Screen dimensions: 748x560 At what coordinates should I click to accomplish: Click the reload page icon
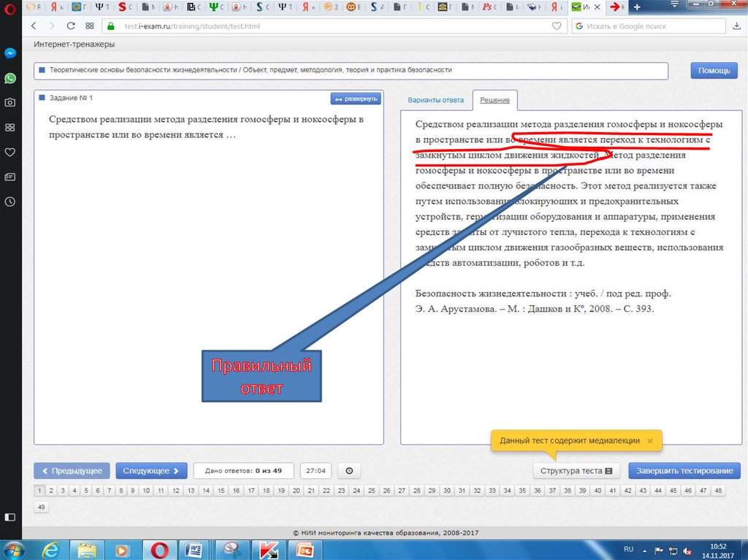click(71, 26)
